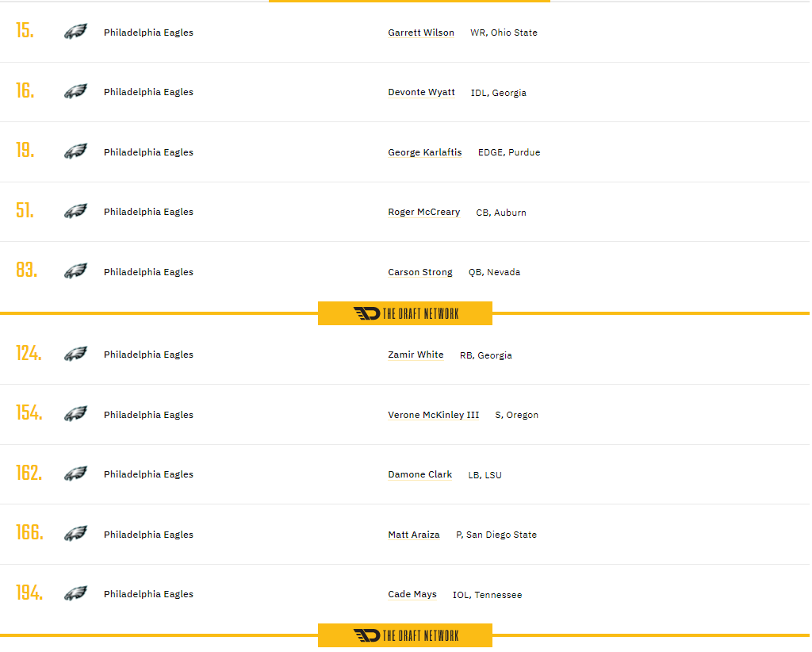Click the Eagles logo beside pick 162
Image resolution: width=812 pixels, height=652 pixels.
point(75,474)
